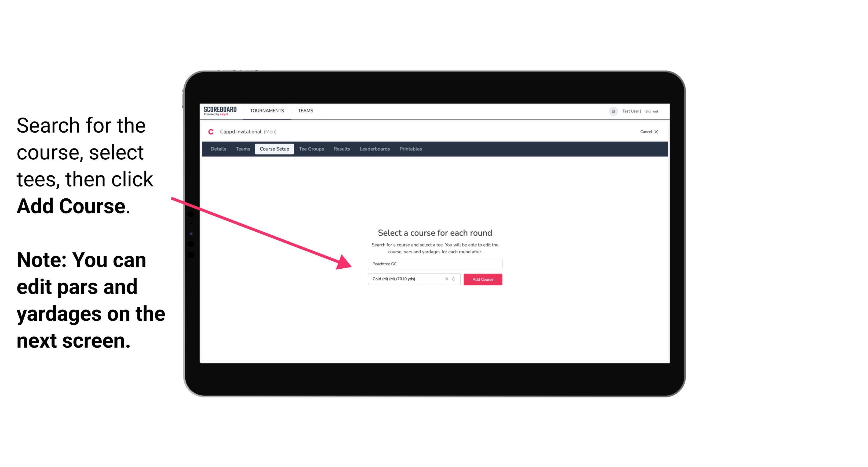The height and width of the screenshot is (467, 868).
Task: Switch to the Leaderboards tab
Action: click(374, 149)
